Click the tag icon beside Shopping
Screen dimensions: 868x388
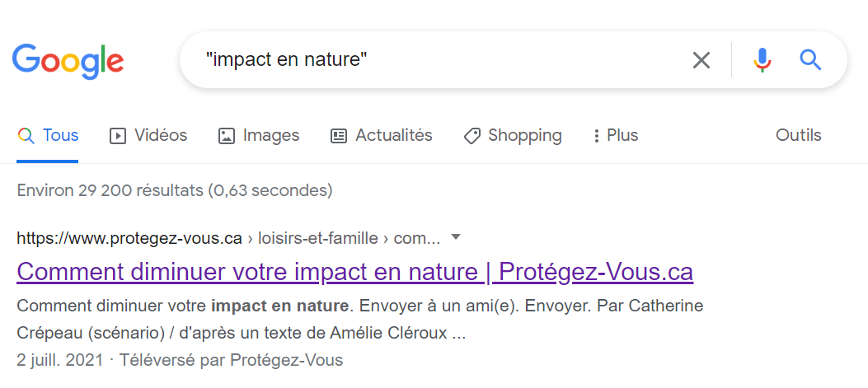pyautogui.click(x=472, y=136)
